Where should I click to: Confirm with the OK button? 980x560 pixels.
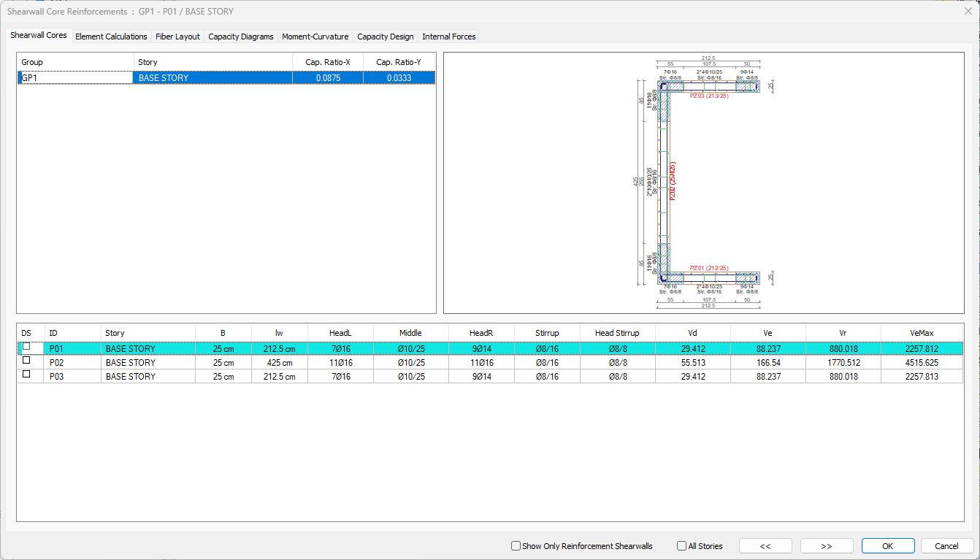[887, 546]
